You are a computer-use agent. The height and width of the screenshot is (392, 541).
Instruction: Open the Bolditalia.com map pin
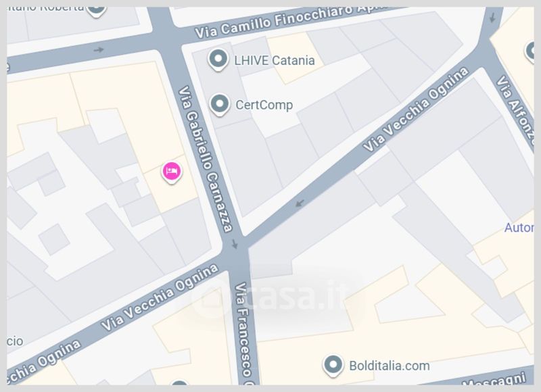(x=333, y=366)
